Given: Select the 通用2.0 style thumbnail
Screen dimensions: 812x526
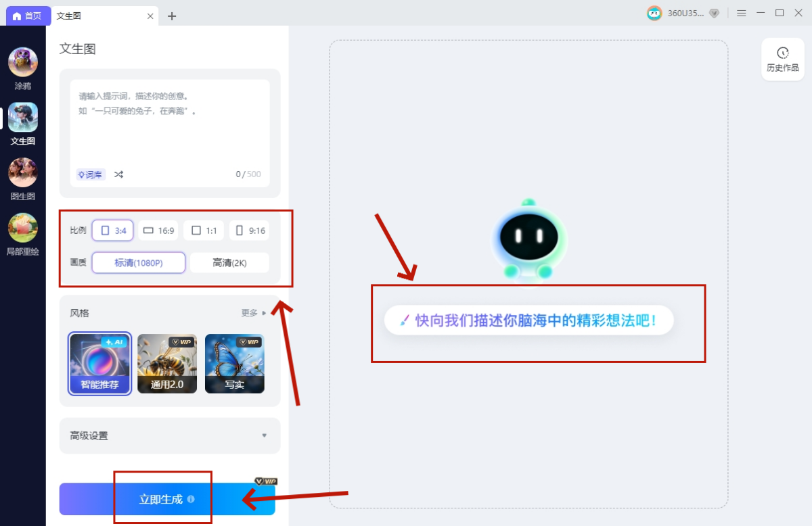Looking at the screenshot, I should (x=167, y=363).
